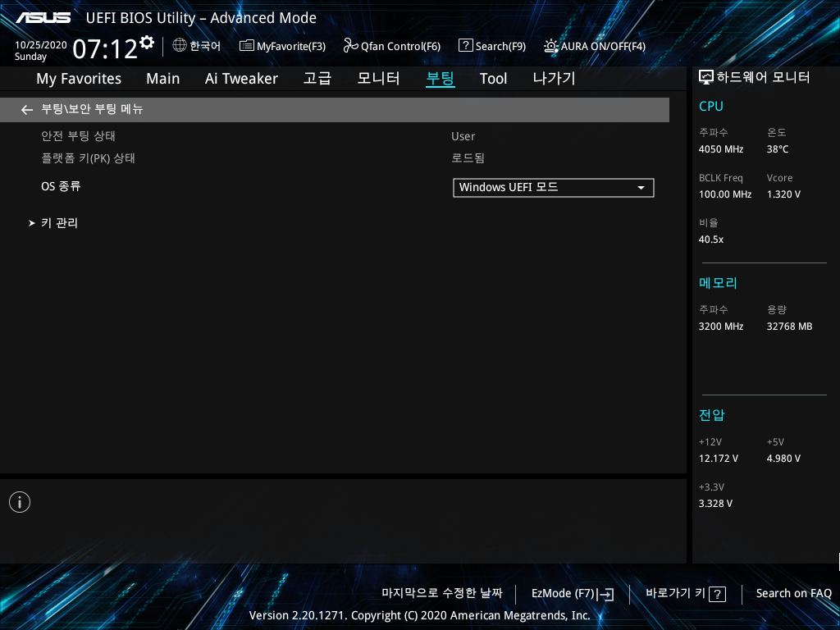Click MyFavorite(F3) label
Screen dimensions: 840x630
(291, 47)
